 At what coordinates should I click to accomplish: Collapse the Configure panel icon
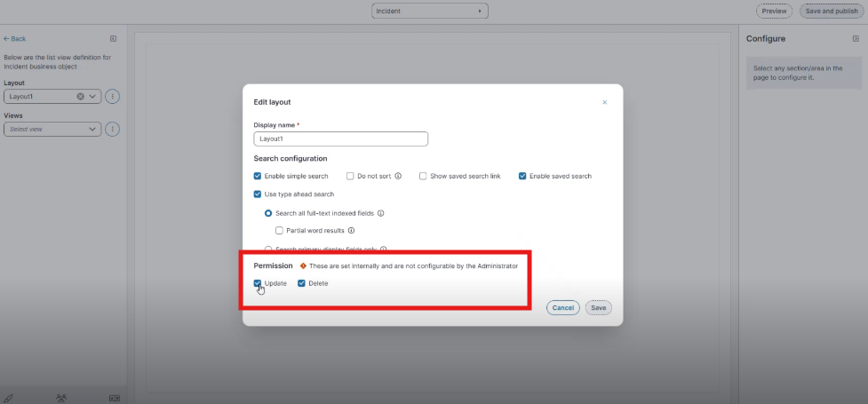coord(856,39)
